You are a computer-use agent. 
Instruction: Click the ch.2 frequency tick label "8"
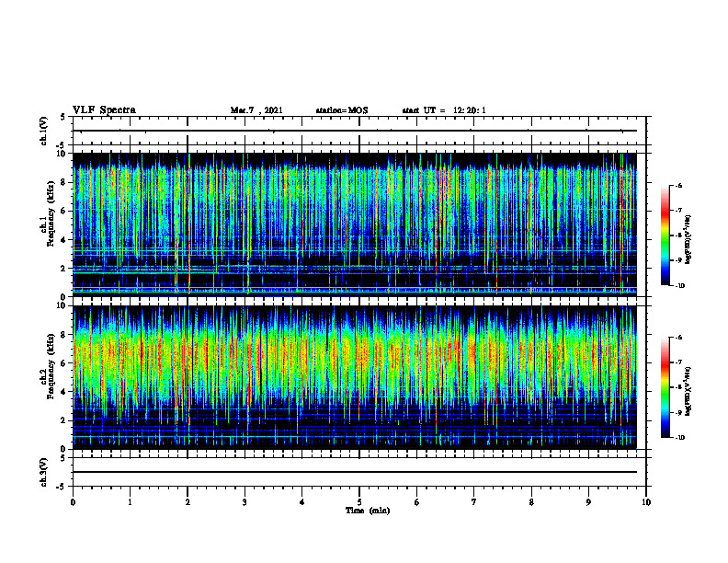[x=63, y=335]
